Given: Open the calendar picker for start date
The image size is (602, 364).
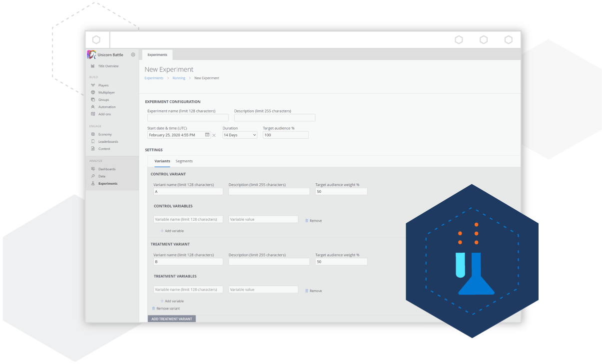Looking at the screenshot, I should pos(207,135).
